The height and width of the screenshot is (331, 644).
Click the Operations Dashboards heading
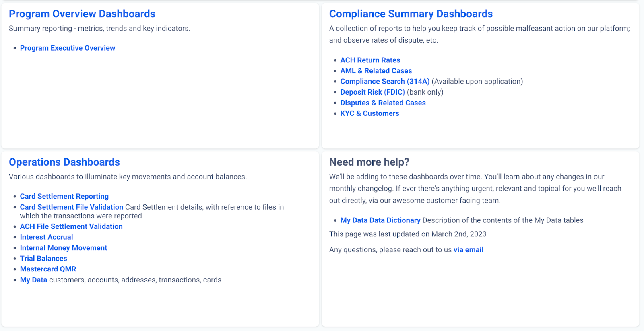pyautogui.click(x=64, y=162)
